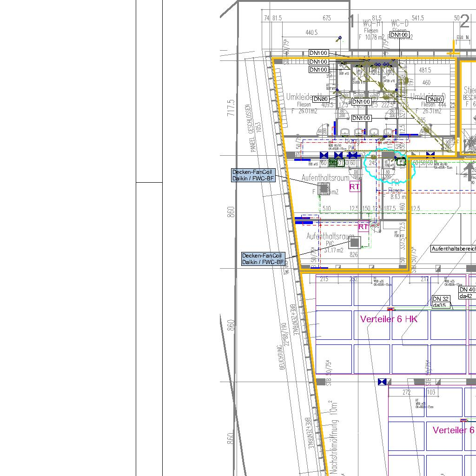Viewport: 476px width, 476px height.
Task: Click the 'Aufenthaltsbereich' callout label
Action: 454,249
